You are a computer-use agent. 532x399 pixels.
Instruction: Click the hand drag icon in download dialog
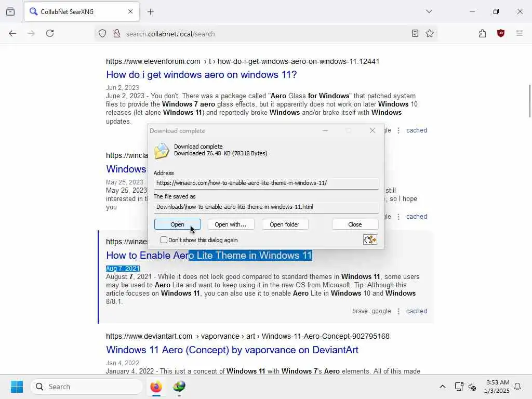pyautogui.click(x=370, y=240)
